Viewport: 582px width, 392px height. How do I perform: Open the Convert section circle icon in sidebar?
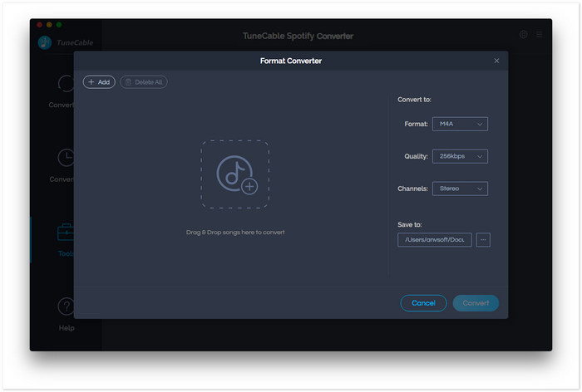pos(66,83)
